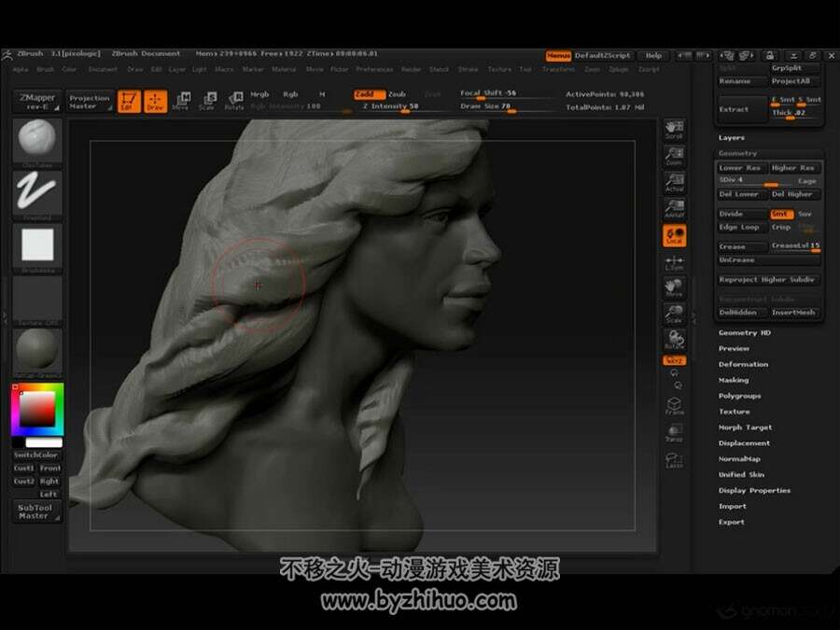Viewport: 840px width, 630px height.
Task: Activate the Edit mode button
Action: click(129, 101)
